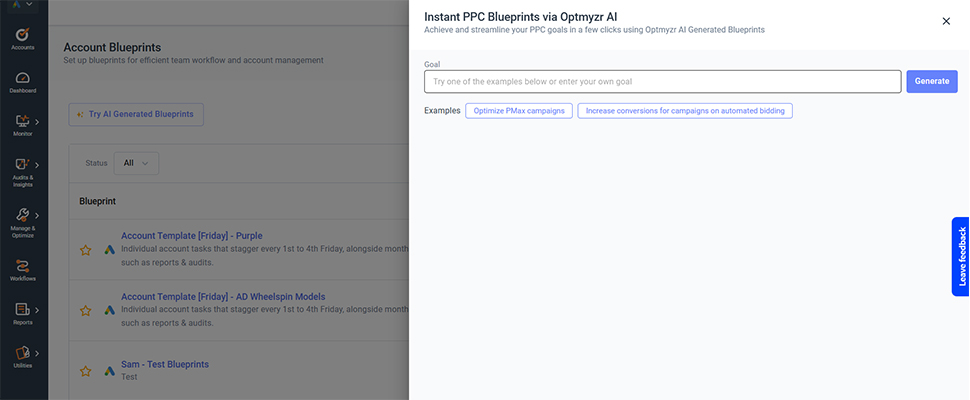
Task: Open Account Template [Friday] - Purple link
Action: coord(192,236)
